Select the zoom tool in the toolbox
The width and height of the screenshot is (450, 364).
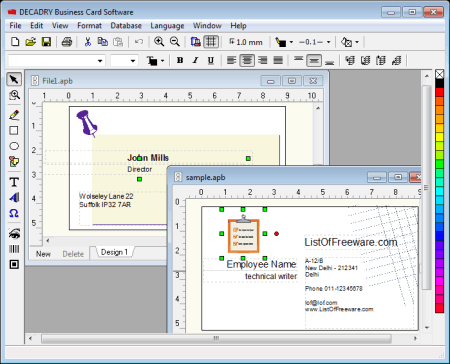(x=14, y=95)
